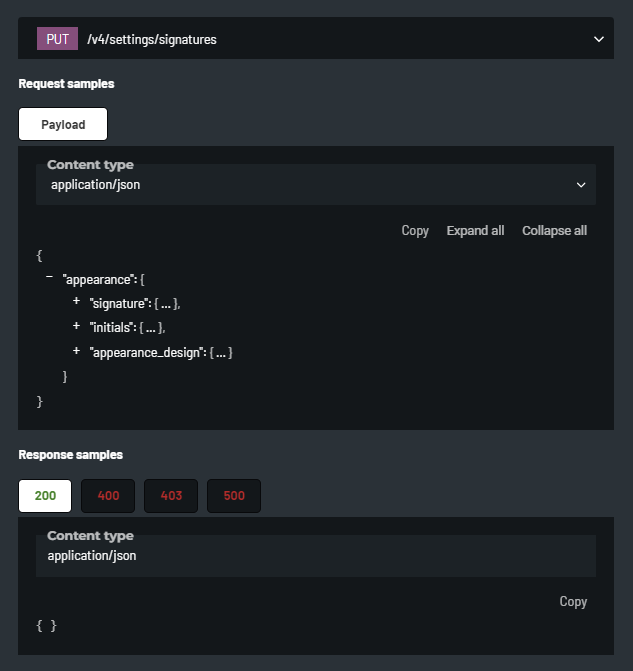Click Collapse all in request sample
Viewport: 633px width, 671px height.
[554, 231]
